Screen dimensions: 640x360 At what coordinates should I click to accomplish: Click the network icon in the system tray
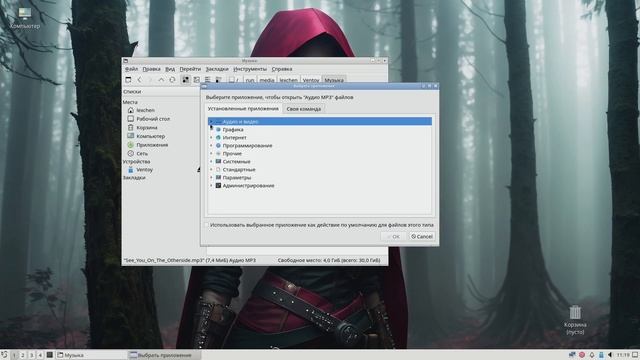pyautogui.click(x=572, y=355)
